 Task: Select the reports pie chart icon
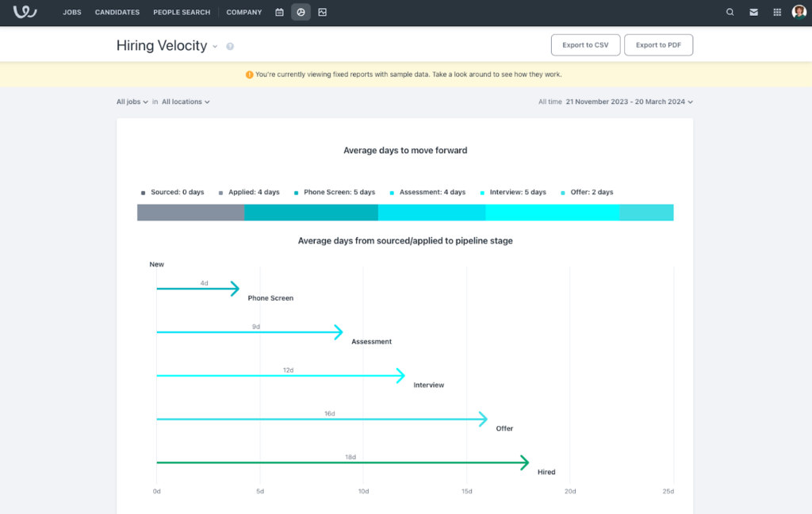[301, 12]
